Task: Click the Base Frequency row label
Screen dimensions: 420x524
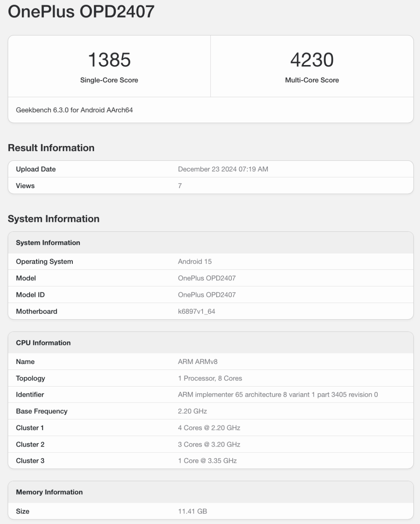Action: pos(42,411)
